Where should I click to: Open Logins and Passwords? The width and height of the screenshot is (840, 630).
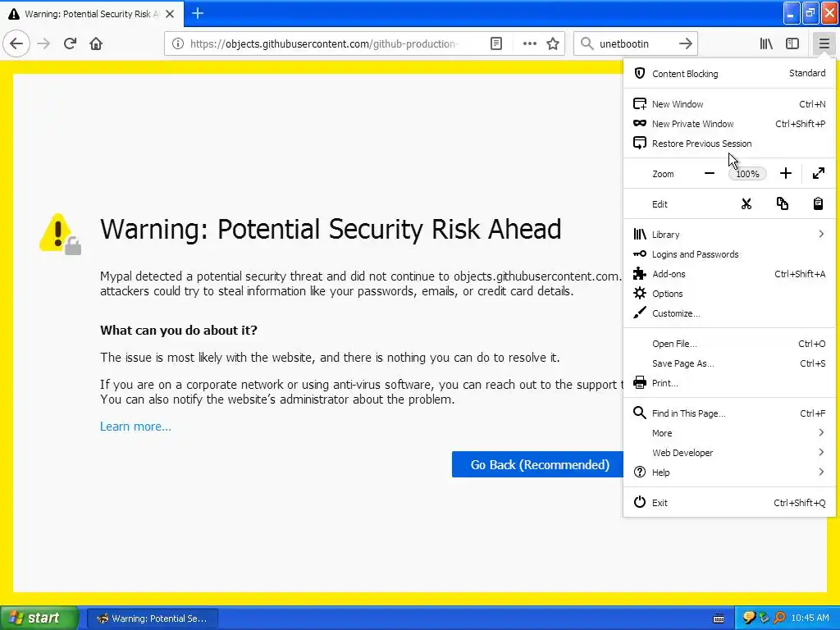coord(729,254)
